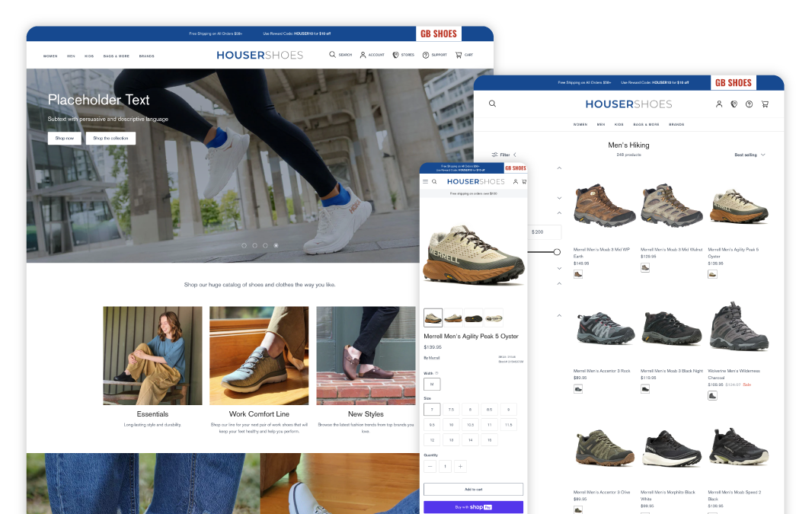812x514 pixels.
Task: Collapse the filter sidebar with the chevron next to Filter
Action: (514, 155)
